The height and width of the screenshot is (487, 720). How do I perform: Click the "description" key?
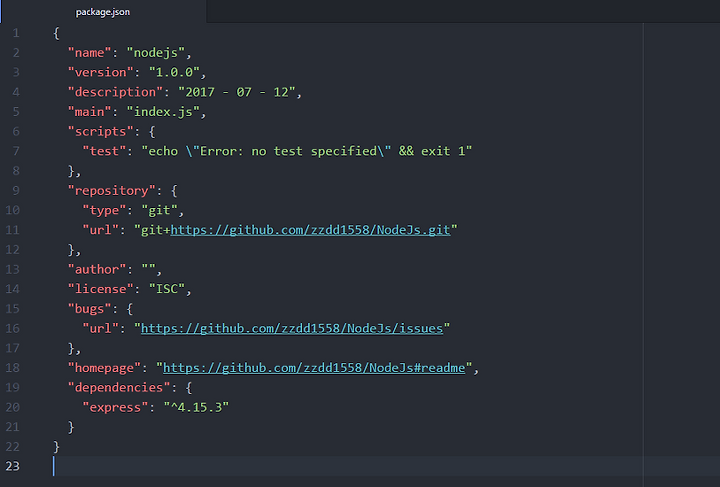tap(115, 92)
